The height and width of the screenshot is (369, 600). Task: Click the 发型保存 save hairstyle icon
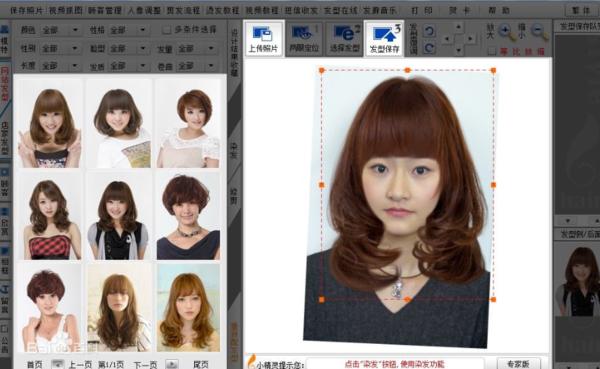(x=384, y=39)
